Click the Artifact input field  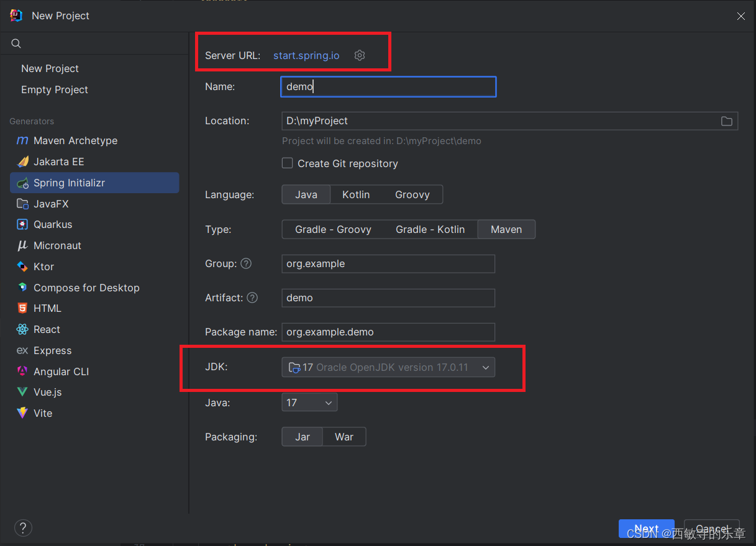pos(388,298)
